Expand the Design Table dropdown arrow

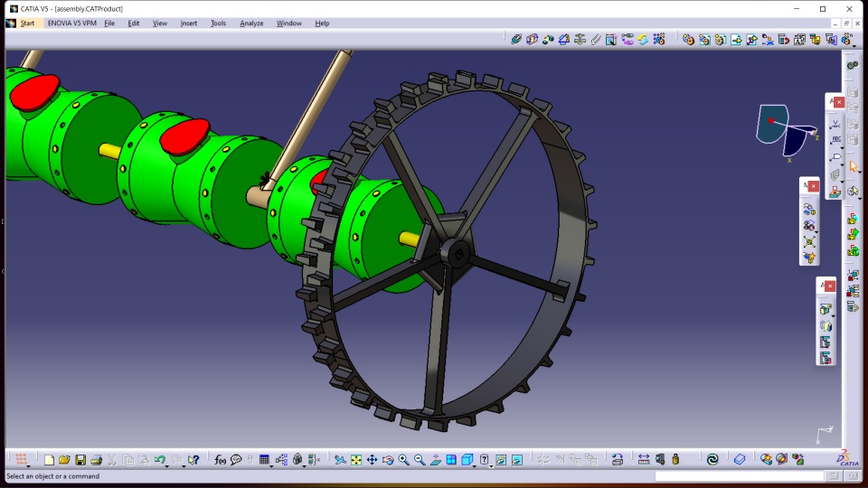[271, 466]
